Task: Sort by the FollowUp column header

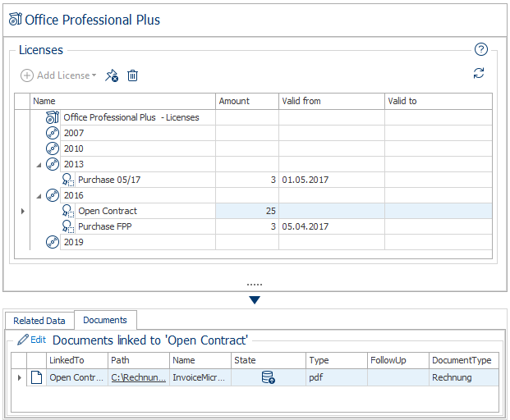Action: tap(398, 360)
